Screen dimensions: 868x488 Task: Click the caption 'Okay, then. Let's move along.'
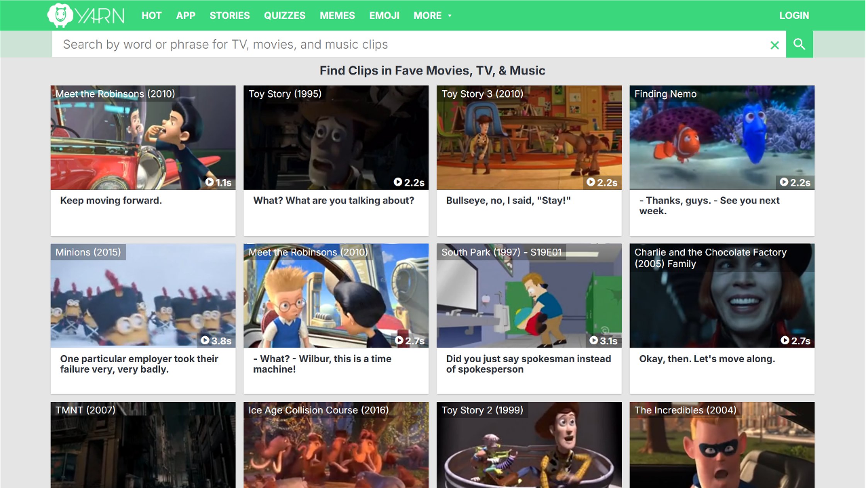pos(707,359)
